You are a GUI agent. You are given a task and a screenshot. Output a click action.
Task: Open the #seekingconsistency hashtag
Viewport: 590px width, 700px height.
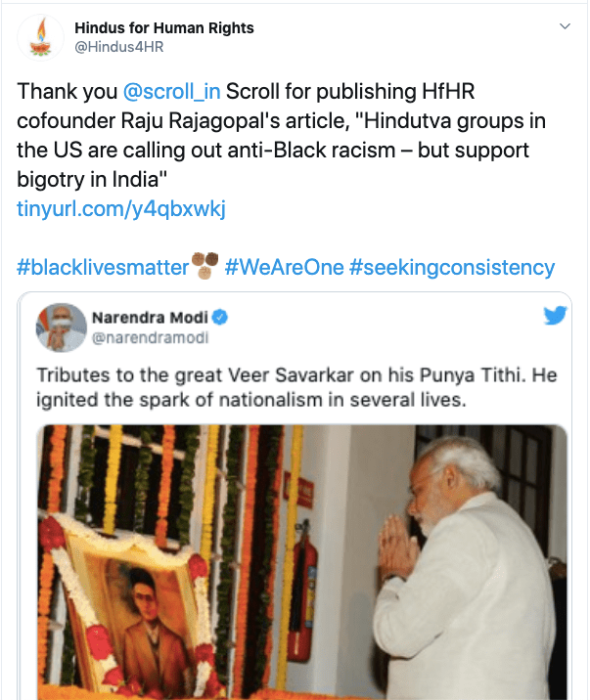point(452,268)
